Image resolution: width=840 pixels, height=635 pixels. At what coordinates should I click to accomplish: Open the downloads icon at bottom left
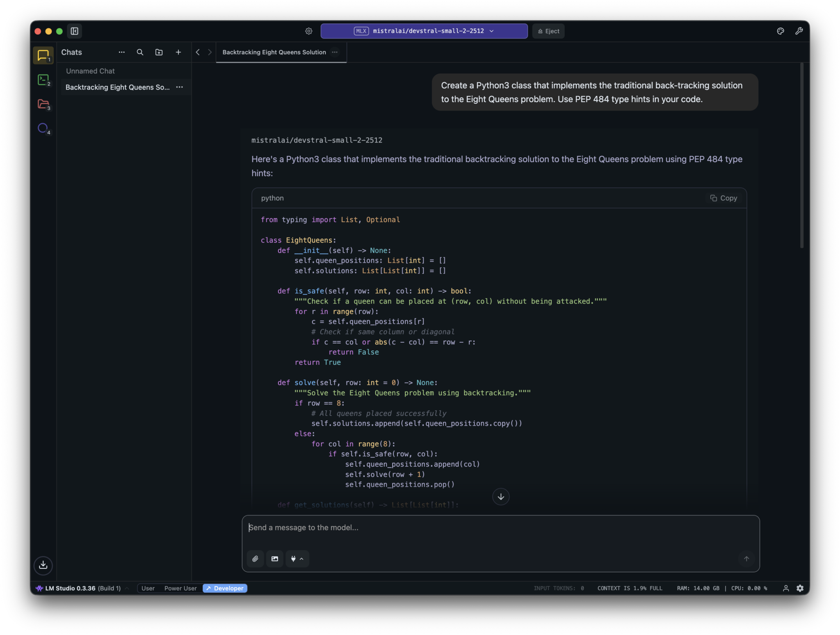(43, 566)
